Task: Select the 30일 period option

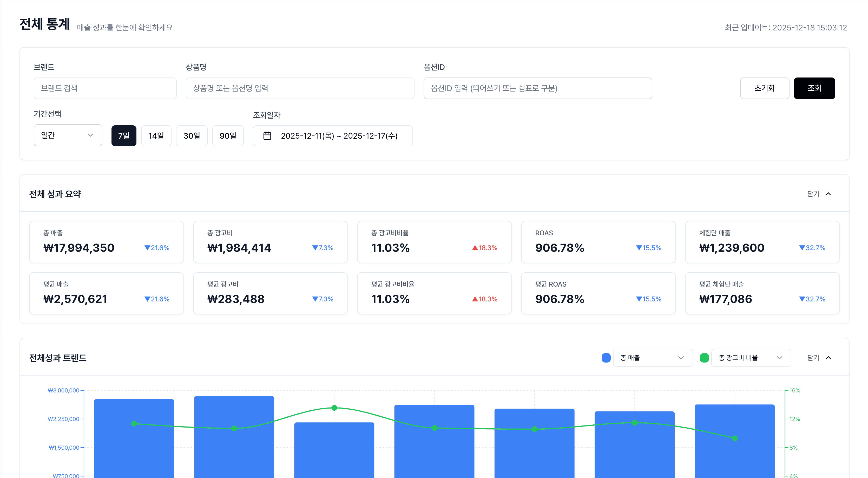Action: [x=191, y=136]
